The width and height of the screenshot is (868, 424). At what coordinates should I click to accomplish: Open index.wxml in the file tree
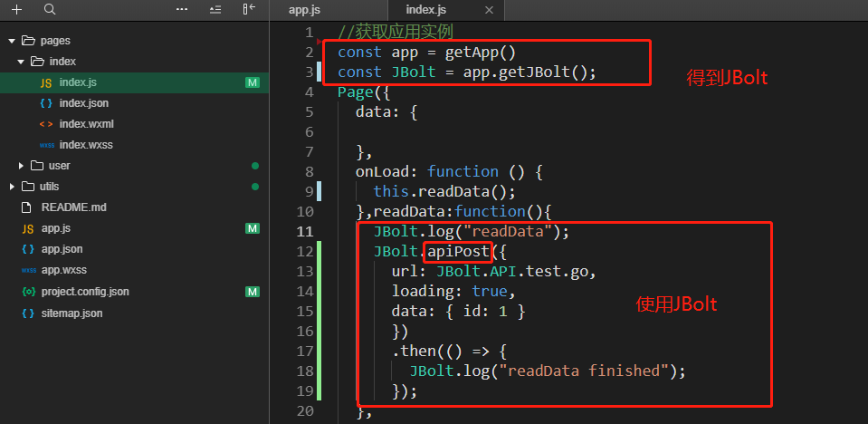[86, 124]
